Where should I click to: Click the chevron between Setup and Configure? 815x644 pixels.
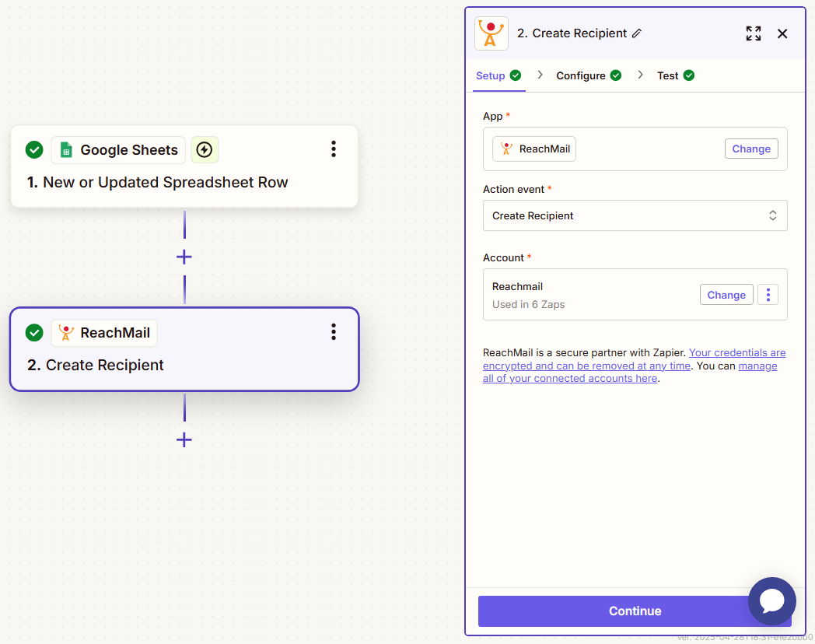point(540,75)
